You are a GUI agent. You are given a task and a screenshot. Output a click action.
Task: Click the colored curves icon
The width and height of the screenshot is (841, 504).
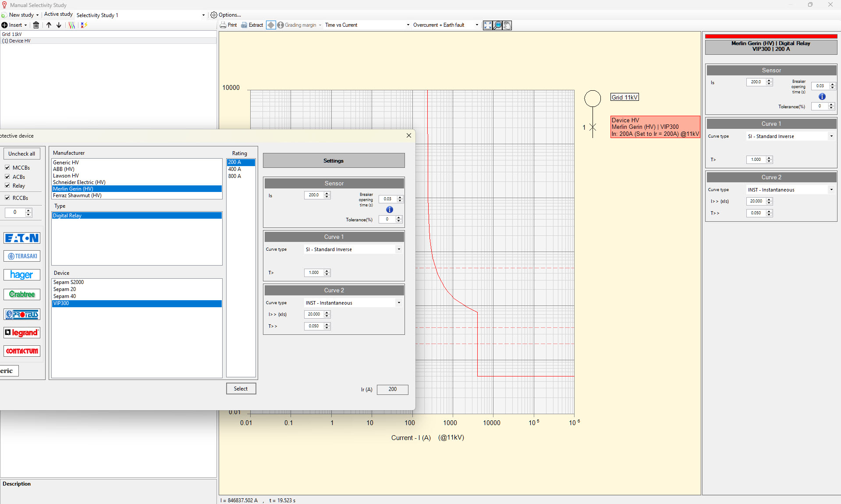(x=71, y=25)
